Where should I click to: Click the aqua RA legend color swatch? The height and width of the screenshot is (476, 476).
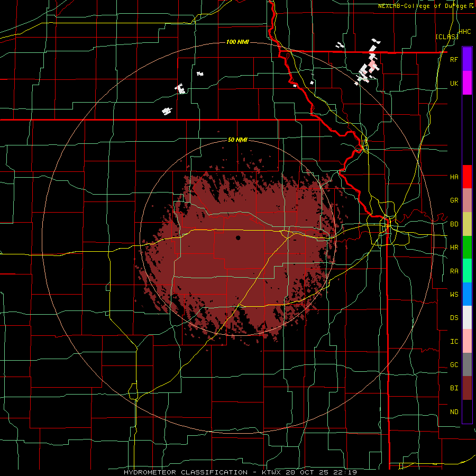(467, 271)
